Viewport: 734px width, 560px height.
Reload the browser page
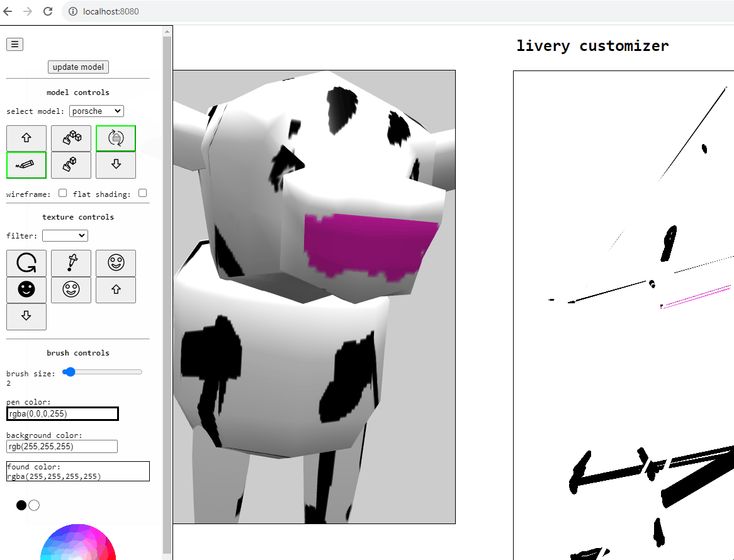click(x=48, y=11)
